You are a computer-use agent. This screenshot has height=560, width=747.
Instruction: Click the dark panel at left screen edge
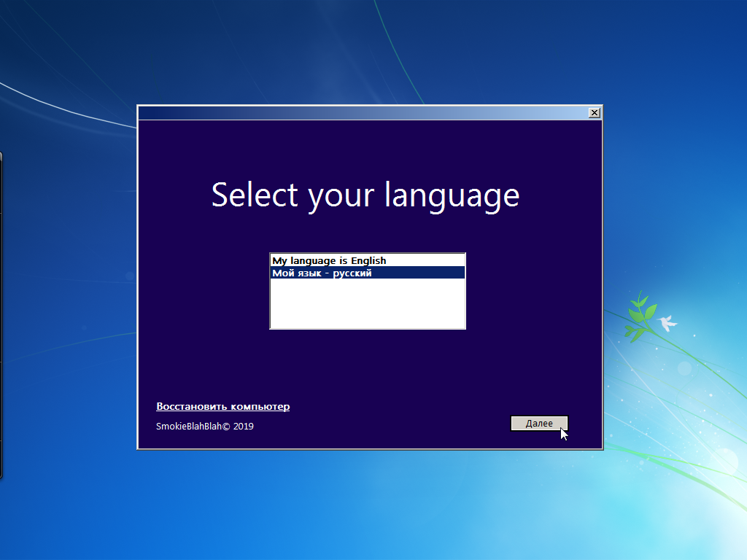(x=1, y=314)
